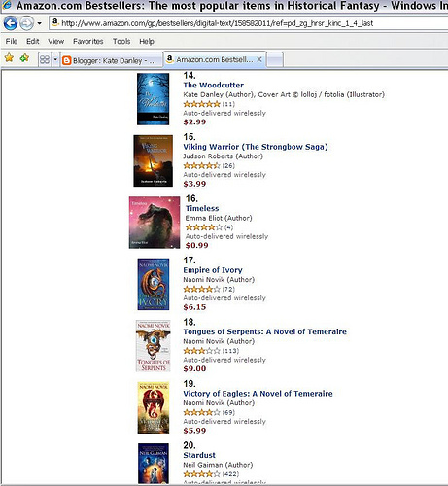Image resolution: width=448 pixels, height=486 pixels.
Task: Open the Quick Tabs grid icon
Action: [x=45, y=60]
